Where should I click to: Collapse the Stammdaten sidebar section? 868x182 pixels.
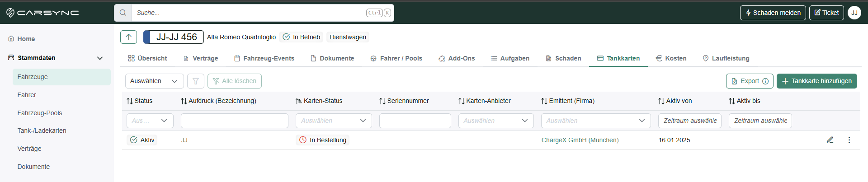(x=100, y=58)
